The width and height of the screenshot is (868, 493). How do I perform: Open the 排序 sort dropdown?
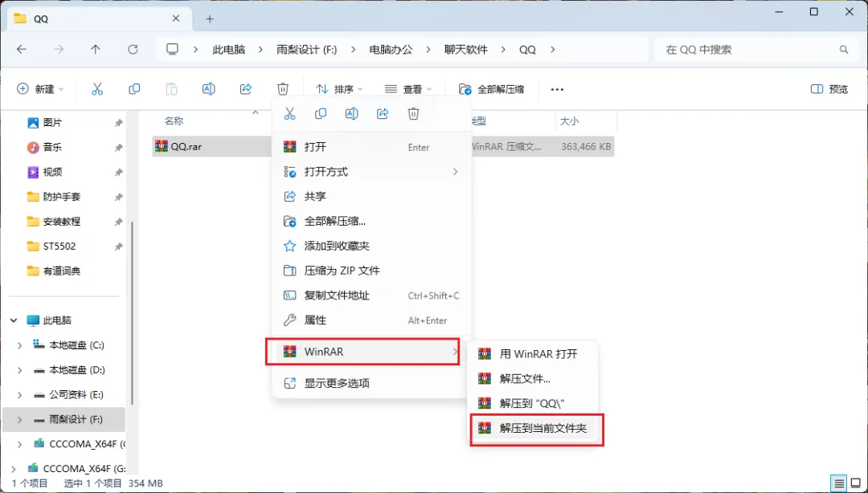tap(339, 89)
